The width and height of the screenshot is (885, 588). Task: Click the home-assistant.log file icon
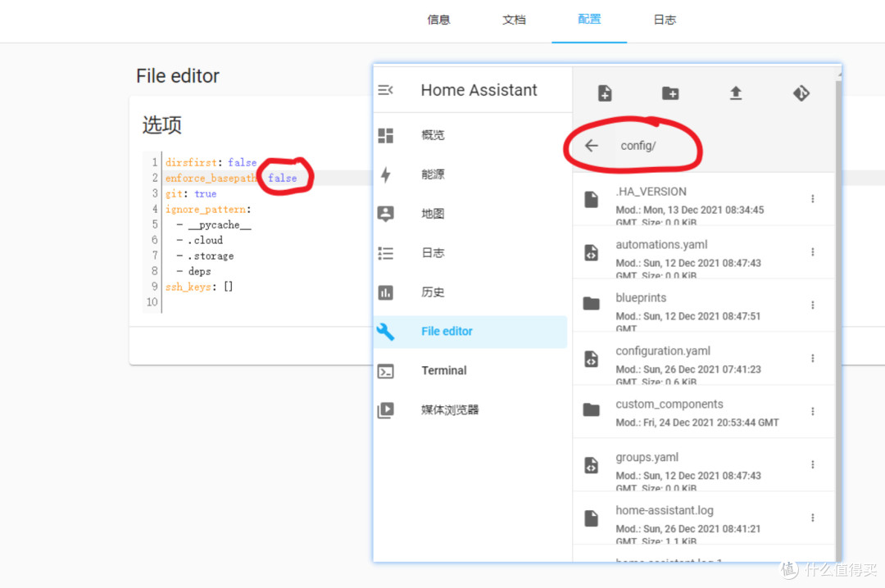(x=591, y=518)
